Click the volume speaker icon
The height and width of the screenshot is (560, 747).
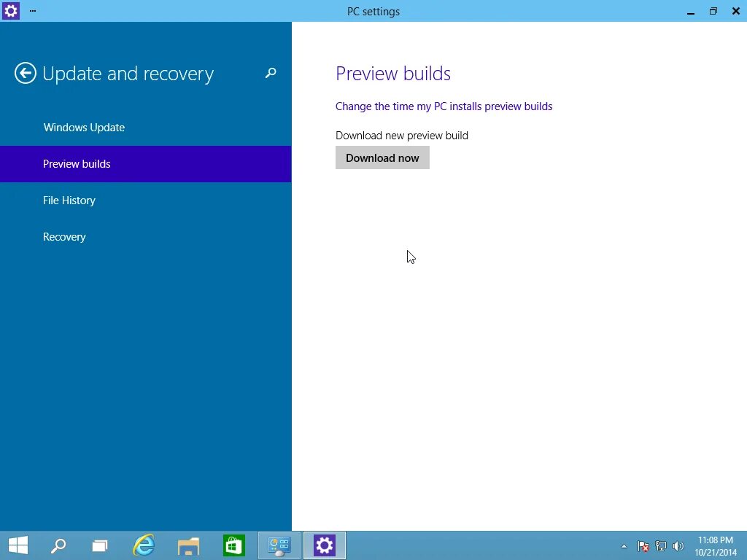[678, 545]
